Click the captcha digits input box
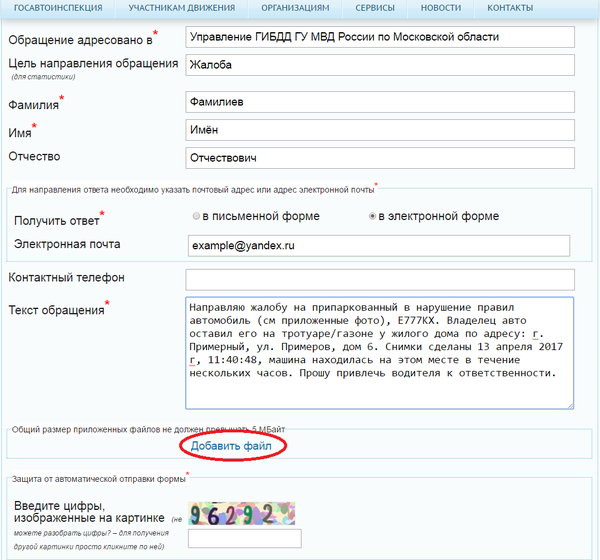This screenshot has width=600, height=560. click(245, 538)
